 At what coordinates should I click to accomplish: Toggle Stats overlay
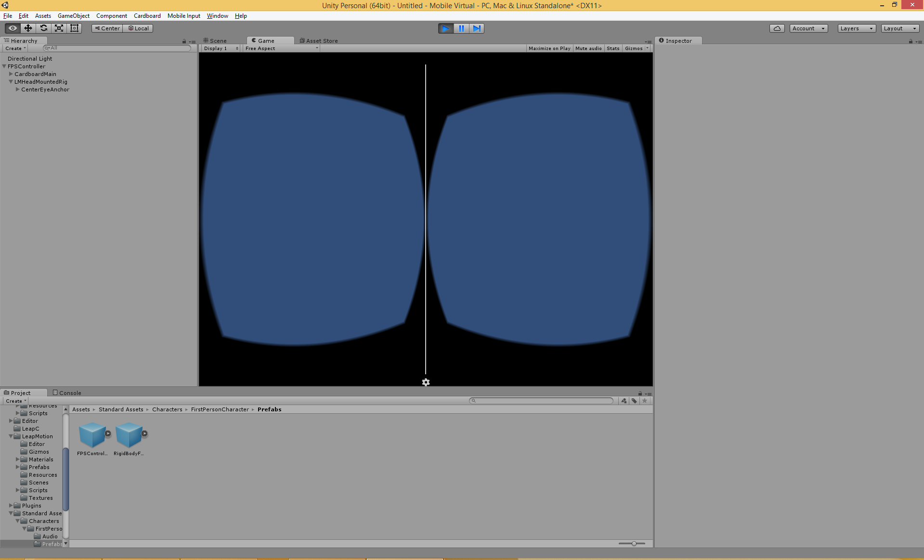613,49
